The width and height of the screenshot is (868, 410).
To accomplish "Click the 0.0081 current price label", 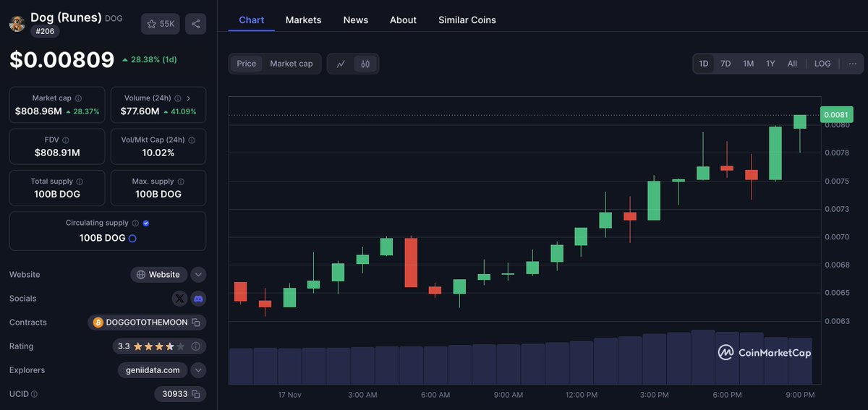I will coord(837,114).
